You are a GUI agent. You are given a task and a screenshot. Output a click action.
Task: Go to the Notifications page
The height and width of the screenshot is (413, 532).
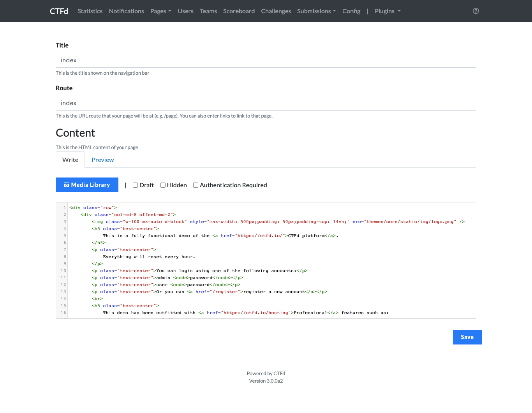[x=126, y=11]
